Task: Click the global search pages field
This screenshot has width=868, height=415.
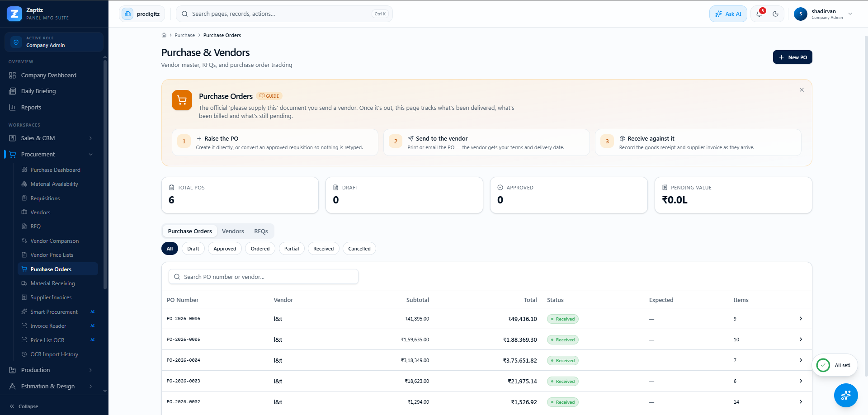Action: tap(284, 14)
